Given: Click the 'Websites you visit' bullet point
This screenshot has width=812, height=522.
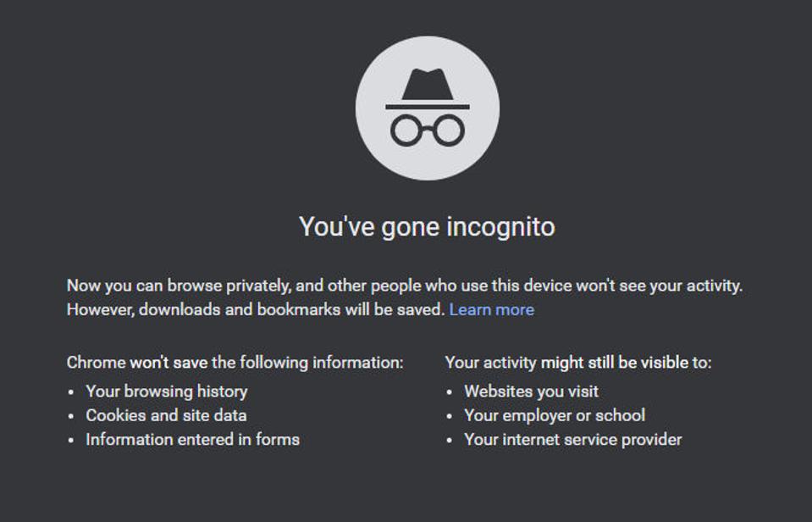Looking at the screenshot, I should coord(530,391).
